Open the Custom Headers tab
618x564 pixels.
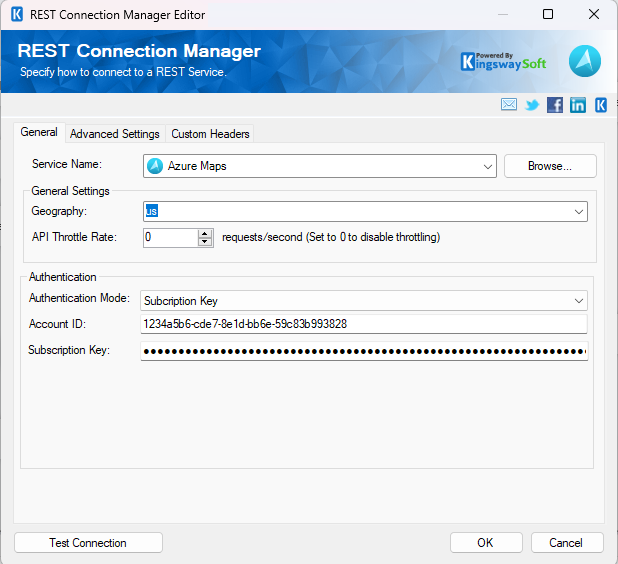click(x=210, y=134)
